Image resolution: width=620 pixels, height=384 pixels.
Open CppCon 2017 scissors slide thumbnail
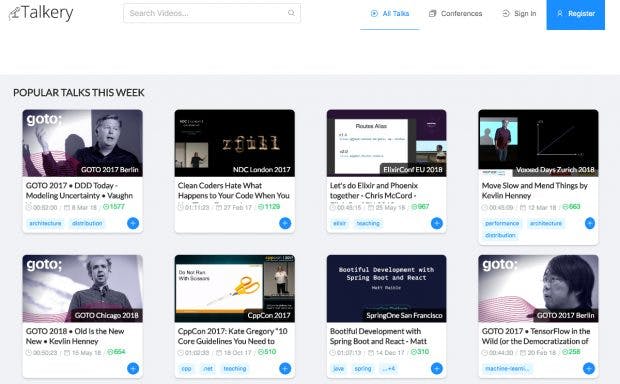[x=234, y=289]
